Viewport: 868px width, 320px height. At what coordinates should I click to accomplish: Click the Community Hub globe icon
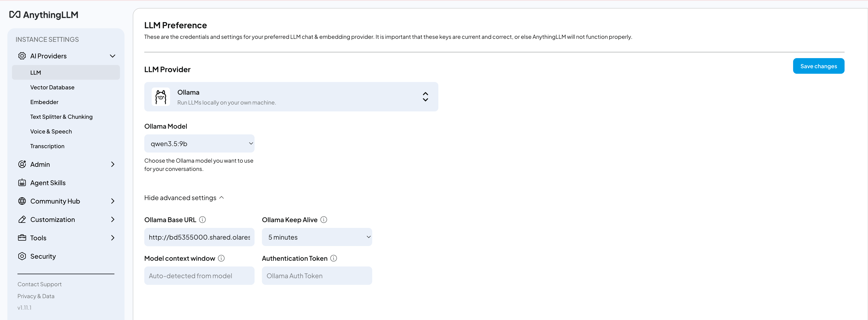point(22,201)
